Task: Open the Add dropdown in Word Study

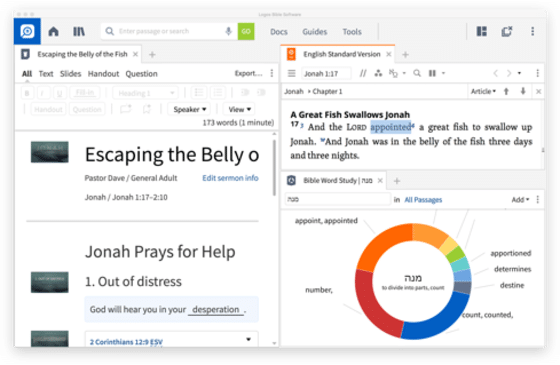Action: coord(520,200)
